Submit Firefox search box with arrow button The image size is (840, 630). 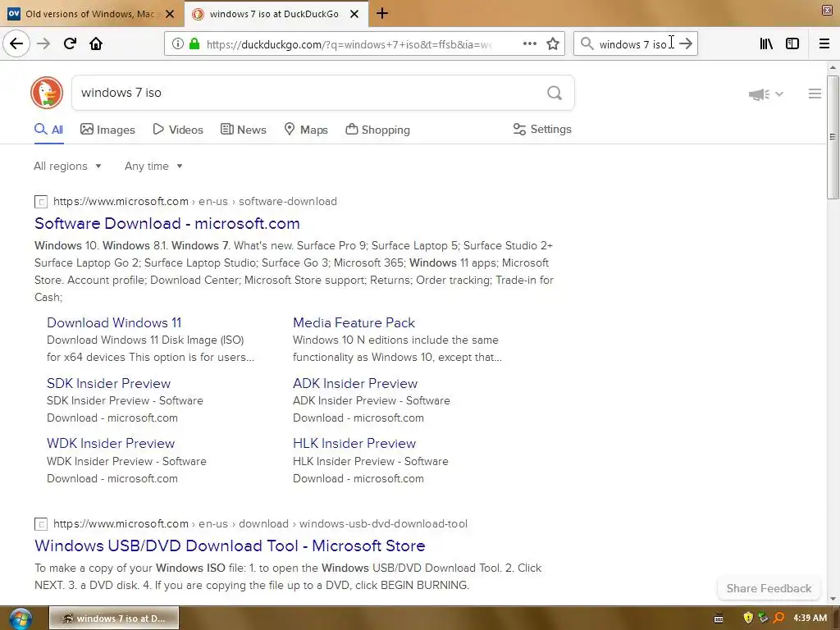(x=686, y=43)
